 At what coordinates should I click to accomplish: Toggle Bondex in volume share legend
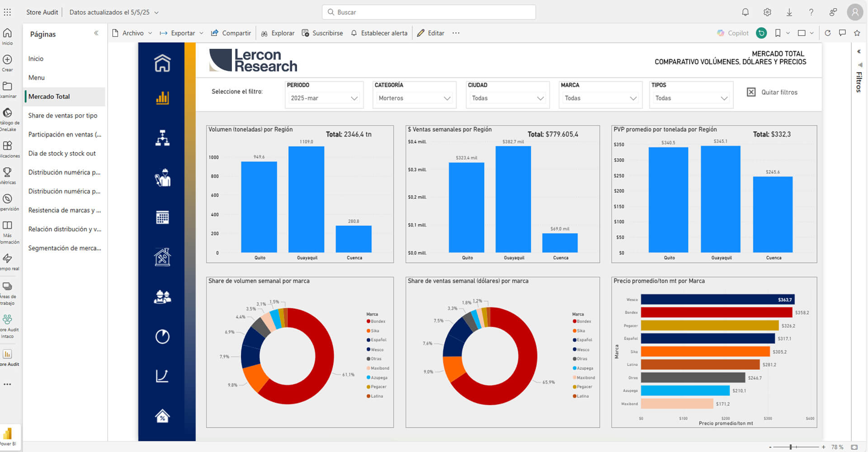[x=378, y=321]
